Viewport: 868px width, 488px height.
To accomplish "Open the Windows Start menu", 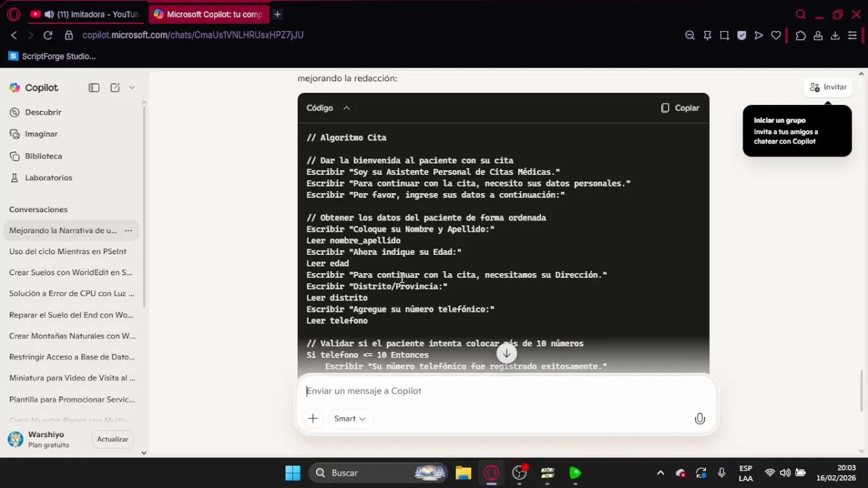I will click(x=293, y=473).
